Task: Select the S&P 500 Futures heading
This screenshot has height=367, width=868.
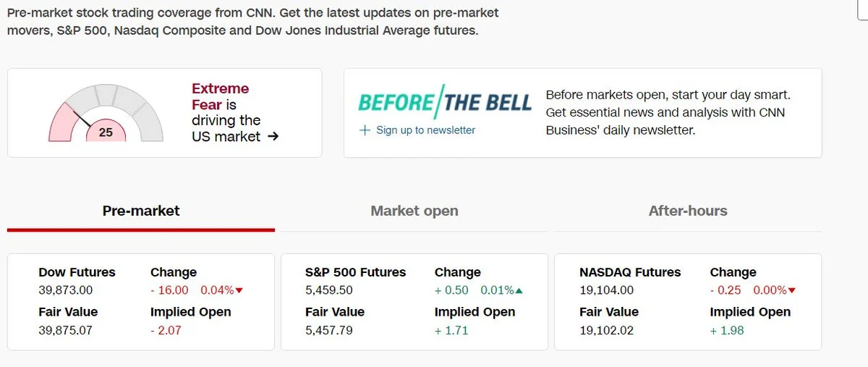Action: tap(355, 272)
